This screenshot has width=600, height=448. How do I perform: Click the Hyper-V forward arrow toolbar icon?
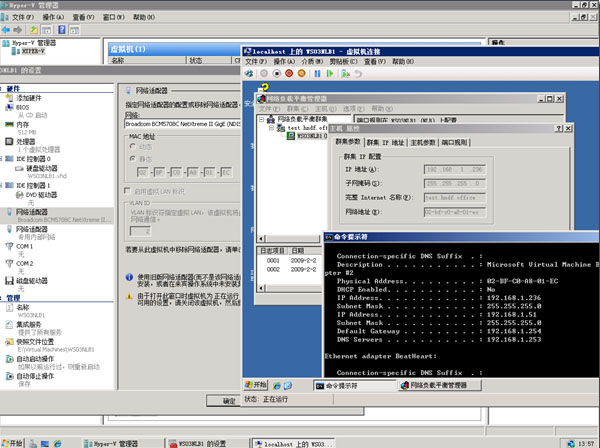[x=18, y=30]
